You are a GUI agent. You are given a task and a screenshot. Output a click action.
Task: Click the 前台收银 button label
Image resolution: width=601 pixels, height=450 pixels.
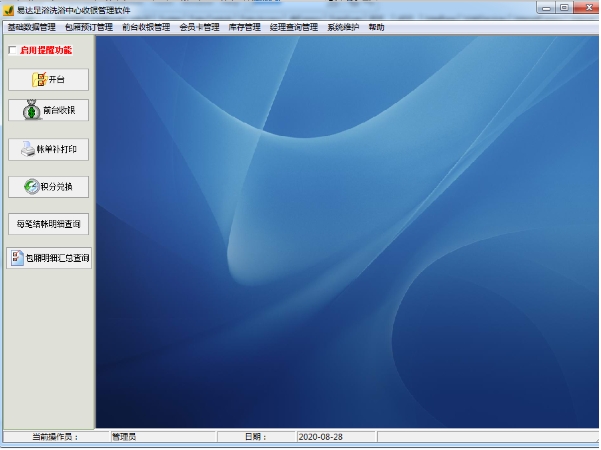pos(59,110)
